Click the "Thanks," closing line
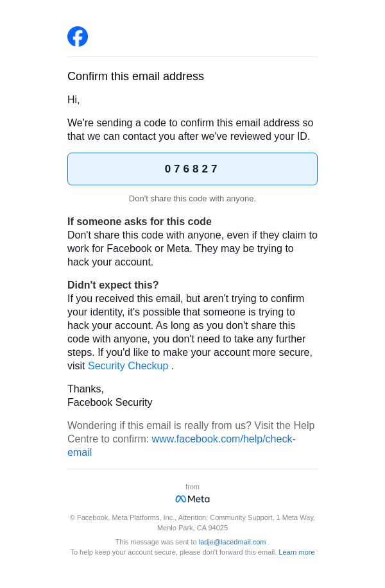Screen dimensions: 385x588 point(85,389)
